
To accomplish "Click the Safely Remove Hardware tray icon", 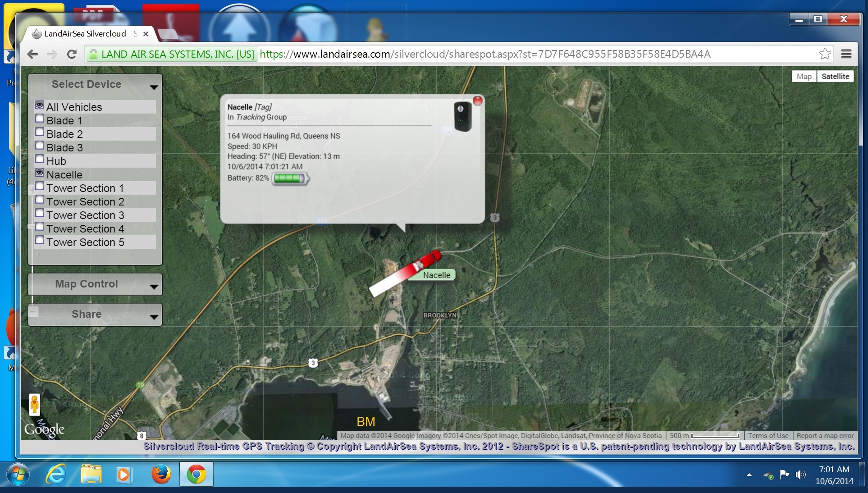I will point(768,475).
